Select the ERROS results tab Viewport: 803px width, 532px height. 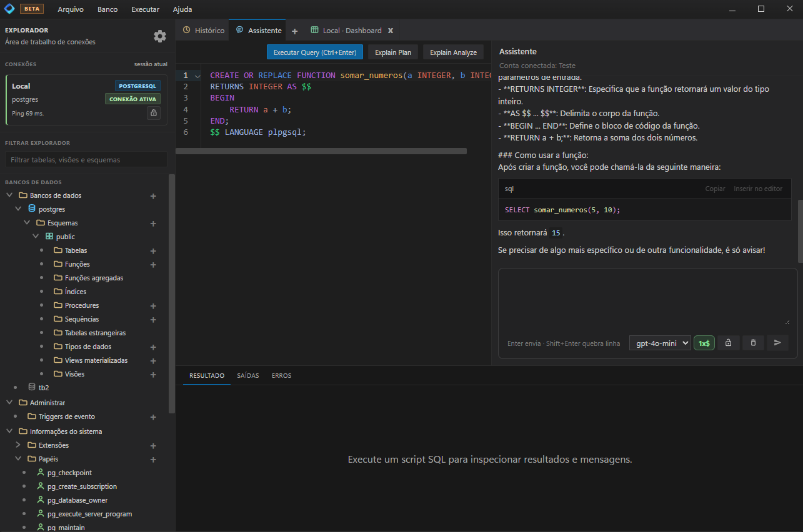coord(281,375)
